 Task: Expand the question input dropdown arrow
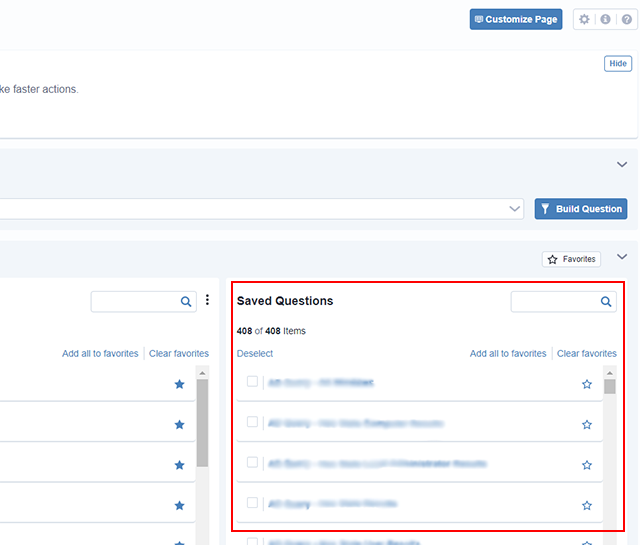515,209
